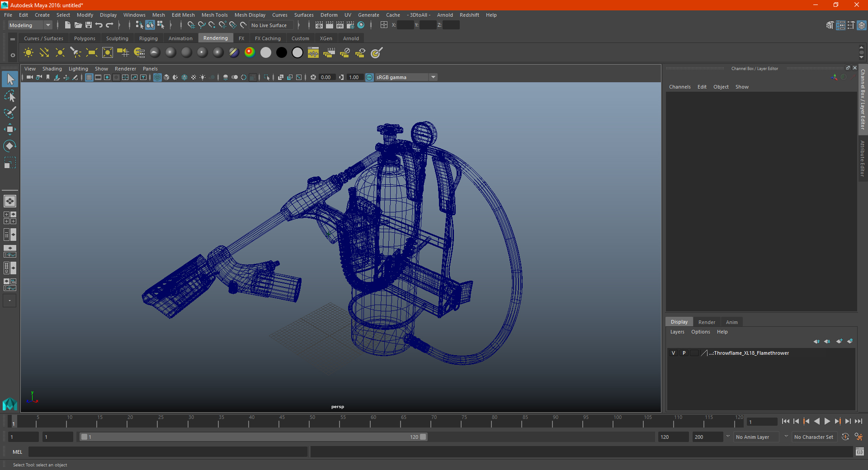Viewport: 868px width, 470px height.
Task: Open animation preferences running man icon
Action: (x=859, y=437)
